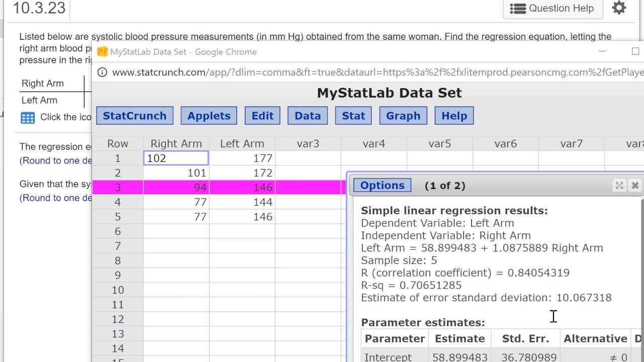The image size is (644, 362).
Task: Open the data table grid icon
Action: pyautogui.click(x=28, y=118)
